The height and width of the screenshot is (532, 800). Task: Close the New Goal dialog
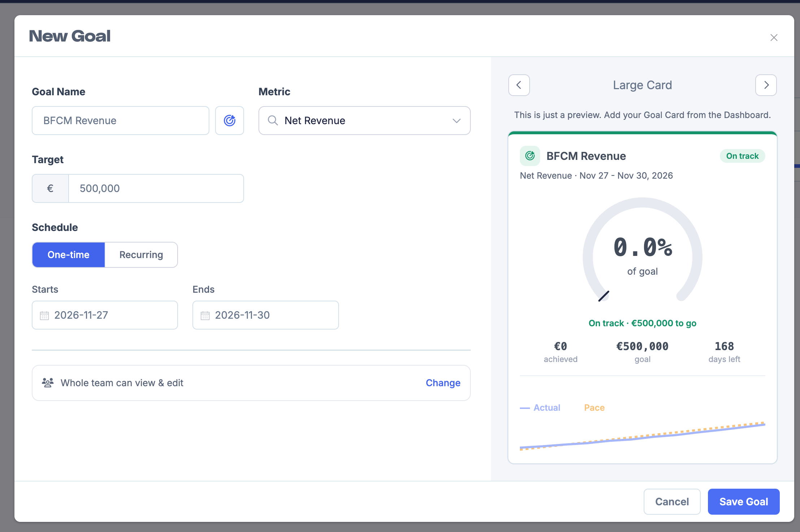coord(774,38)
